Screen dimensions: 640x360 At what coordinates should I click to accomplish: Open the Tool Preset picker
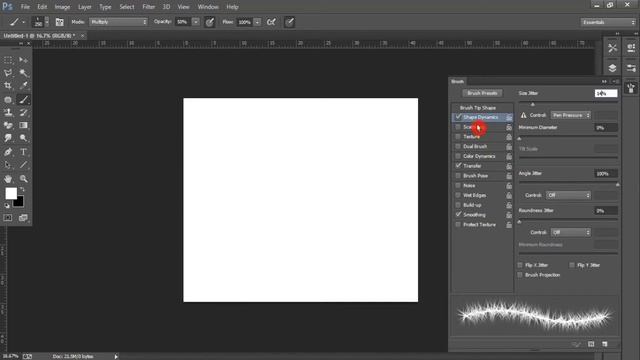[x=16, y=22]
